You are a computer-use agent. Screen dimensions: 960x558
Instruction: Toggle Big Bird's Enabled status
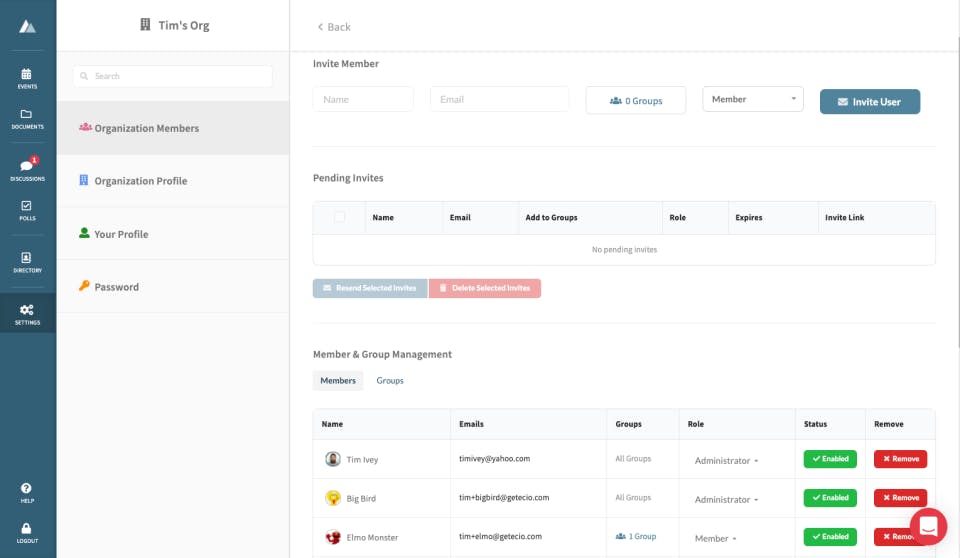tap(830, 498)
